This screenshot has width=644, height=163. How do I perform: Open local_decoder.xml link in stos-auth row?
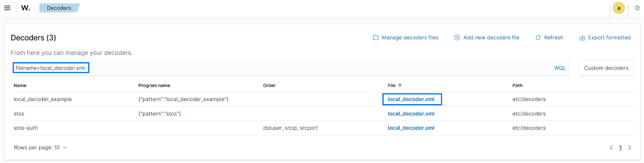coord(411,128)
